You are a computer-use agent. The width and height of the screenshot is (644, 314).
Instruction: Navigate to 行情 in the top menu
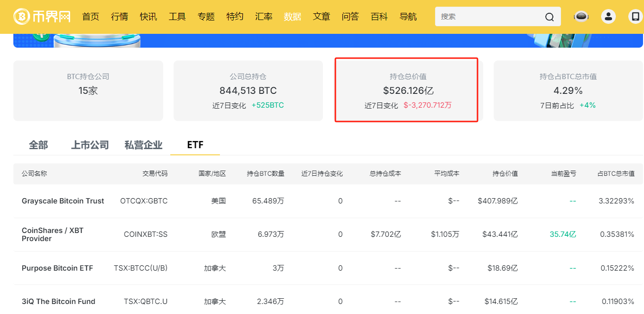pos(119,16)
